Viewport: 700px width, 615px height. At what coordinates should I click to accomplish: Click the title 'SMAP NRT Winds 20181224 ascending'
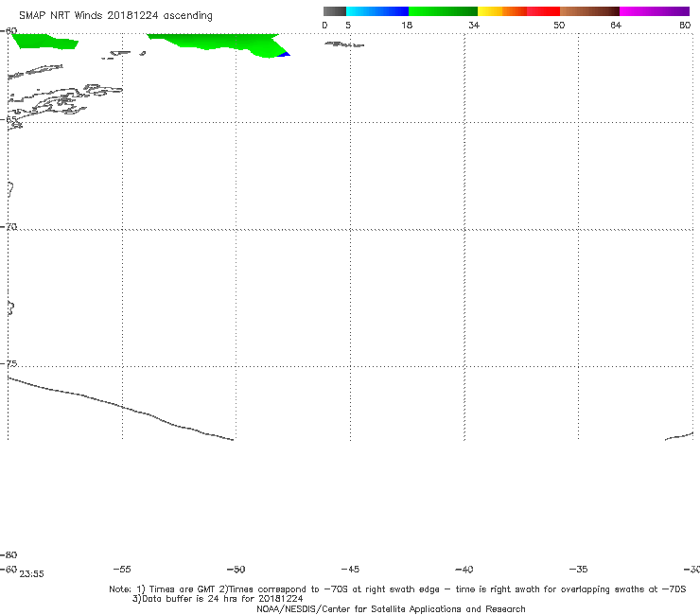point(115,16)
